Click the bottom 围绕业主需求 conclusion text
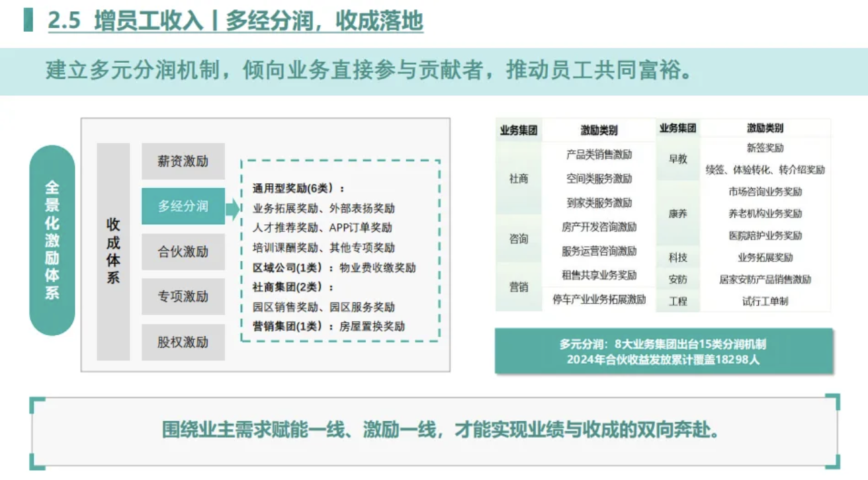The height and width of the screenshot is (480, 868). pos(441,430)
